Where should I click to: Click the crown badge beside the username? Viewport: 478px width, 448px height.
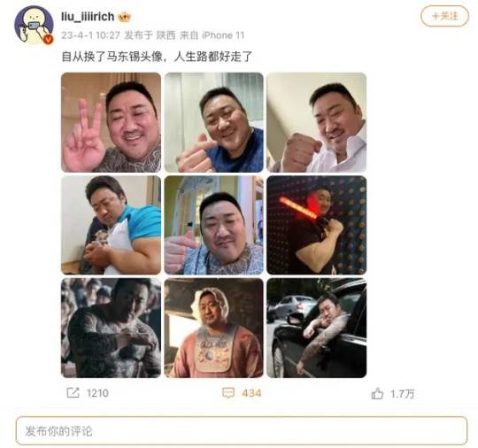pos(125,17)
